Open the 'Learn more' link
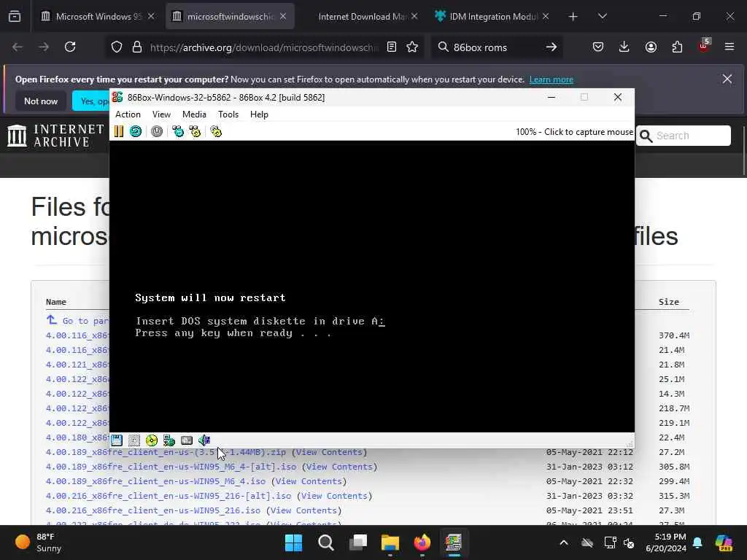 coord(551,79)
